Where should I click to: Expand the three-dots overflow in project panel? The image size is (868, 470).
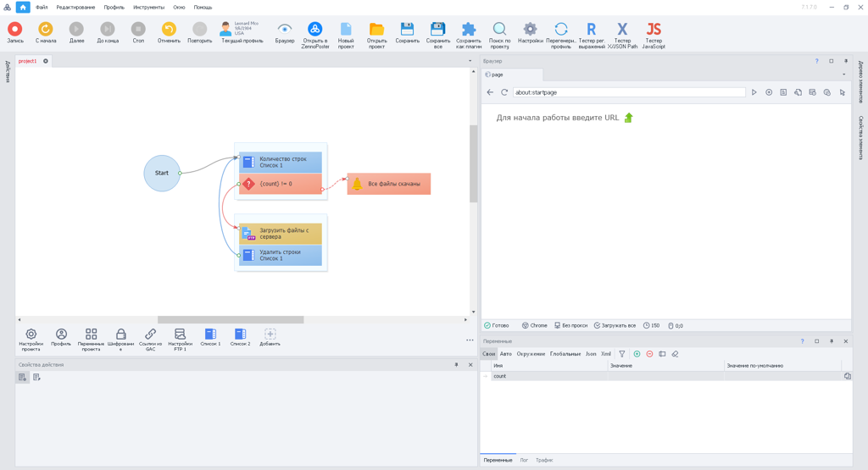click(470, 340)
